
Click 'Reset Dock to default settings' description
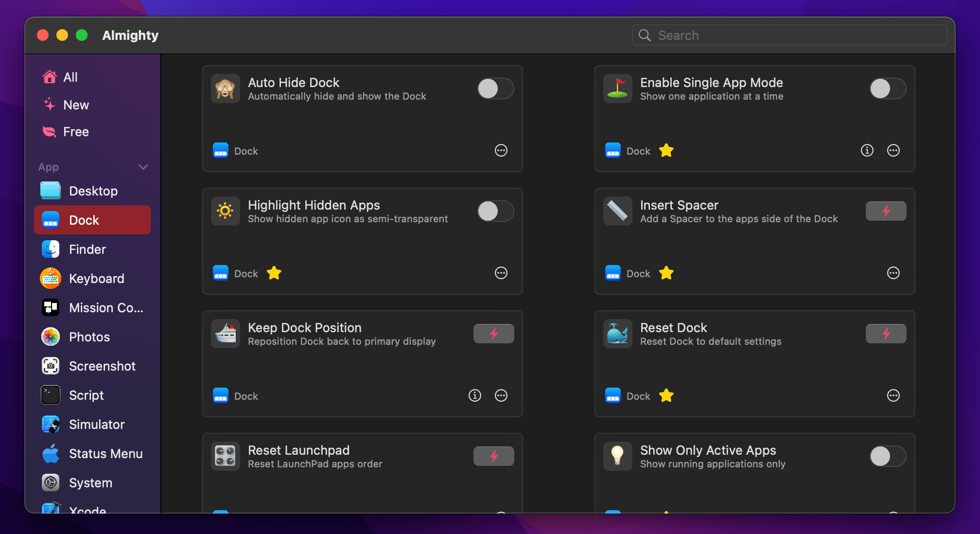point(711,341)
